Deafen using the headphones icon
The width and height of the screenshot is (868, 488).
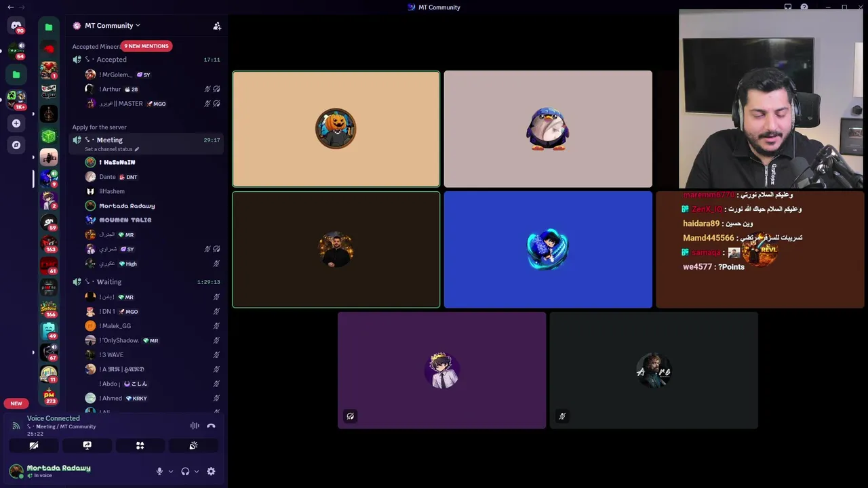(x=185, y=471)
